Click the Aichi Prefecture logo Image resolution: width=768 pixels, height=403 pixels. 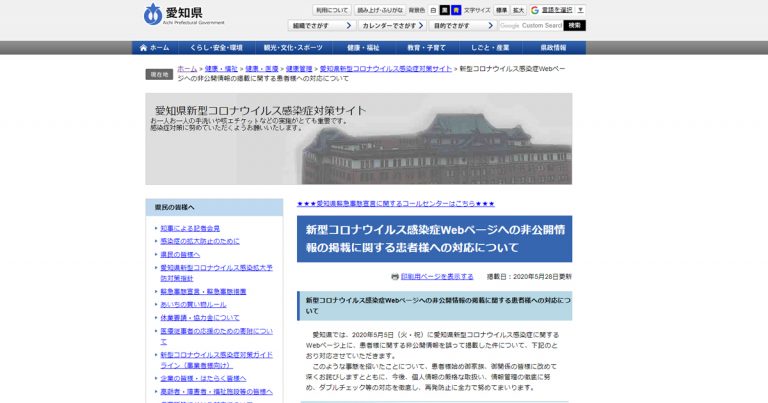coord(184,15)
